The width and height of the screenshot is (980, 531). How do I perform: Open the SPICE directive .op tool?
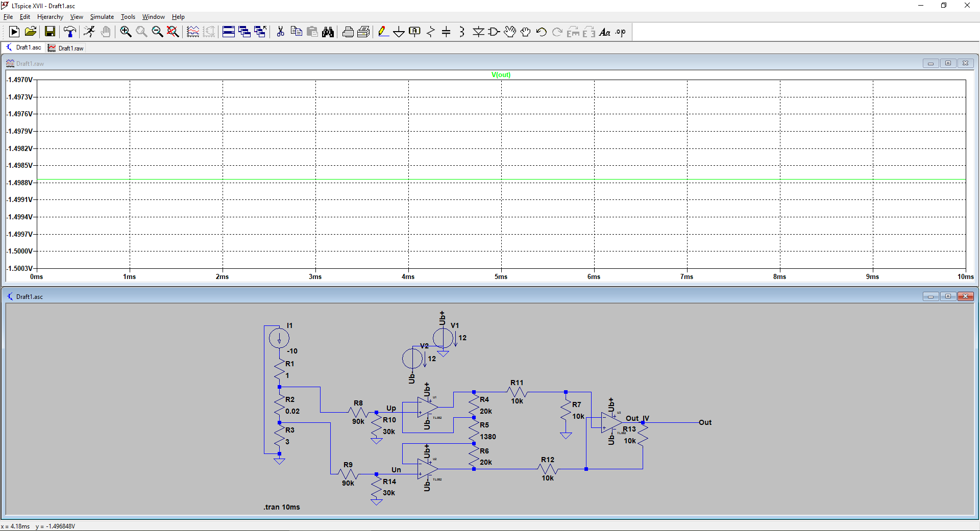click(x=621, y=32)
